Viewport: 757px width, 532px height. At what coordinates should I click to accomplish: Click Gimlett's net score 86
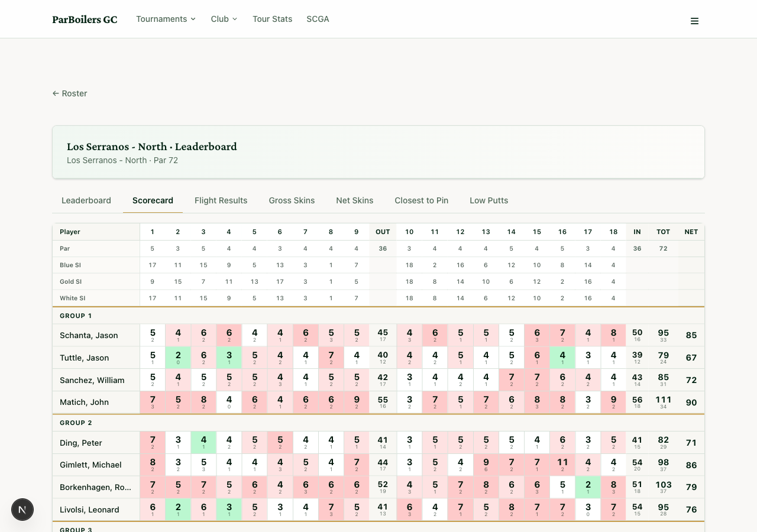tap(691, 465)
